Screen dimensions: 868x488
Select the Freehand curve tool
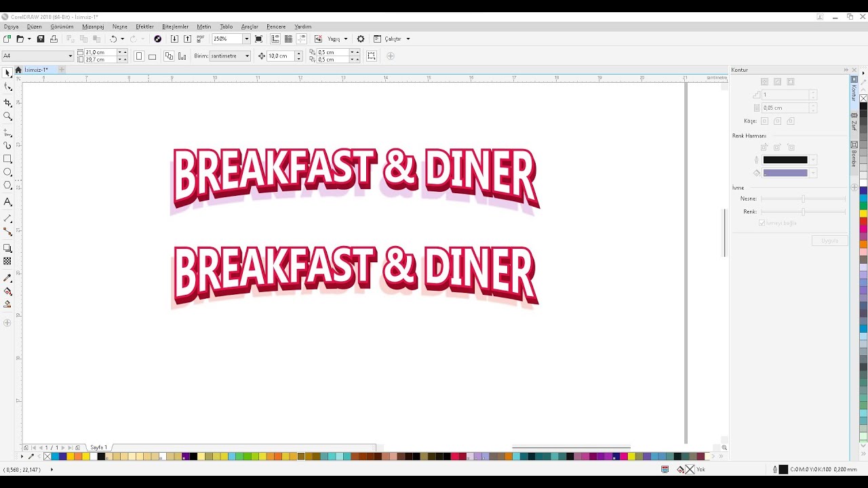click(7, 132)
